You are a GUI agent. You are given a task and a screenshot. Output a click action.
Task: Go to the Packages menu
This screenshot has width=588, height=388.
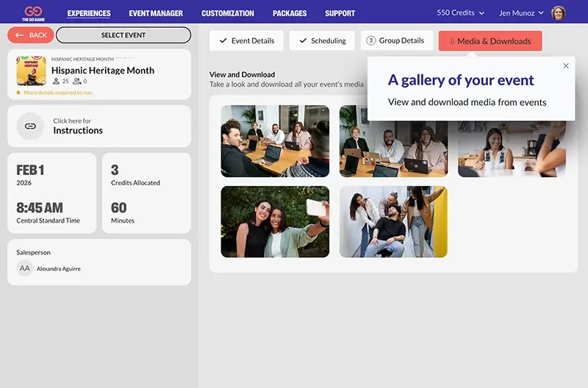[290, 13]
